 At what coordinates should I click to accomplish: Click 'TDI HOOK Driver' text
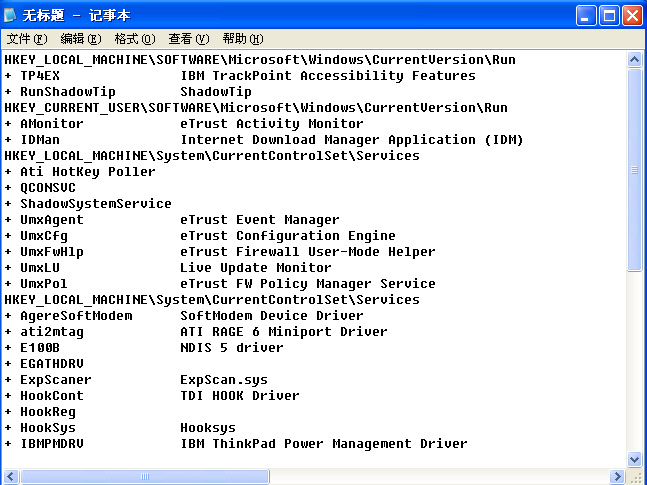point(240,396)
